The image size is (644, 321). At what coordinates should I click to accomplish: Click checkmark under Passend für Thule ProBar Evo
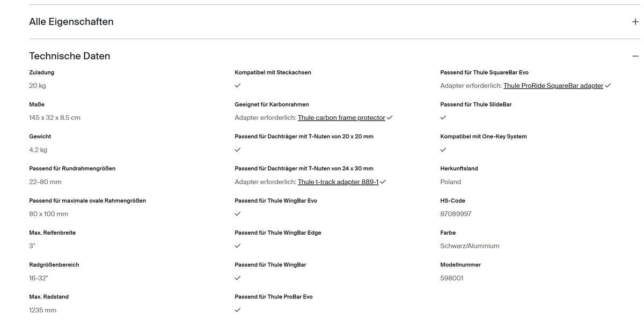tap(238, 310)
